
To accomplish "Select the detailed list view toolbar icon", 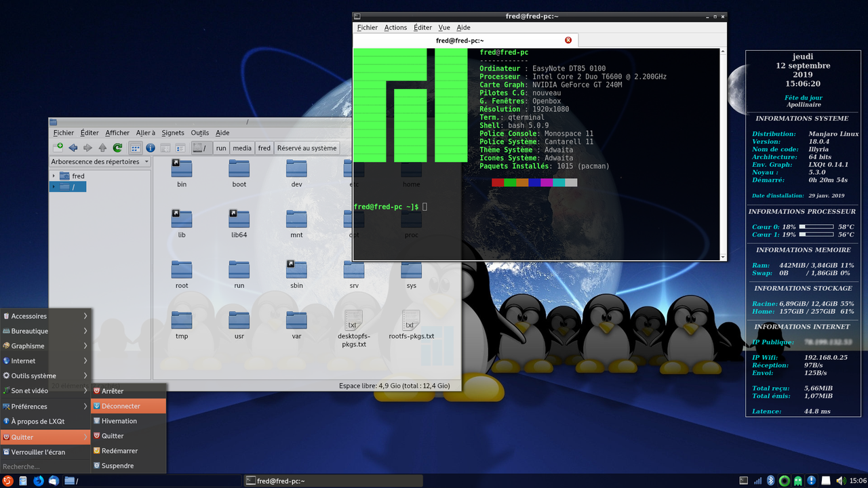I will point(180,148).
